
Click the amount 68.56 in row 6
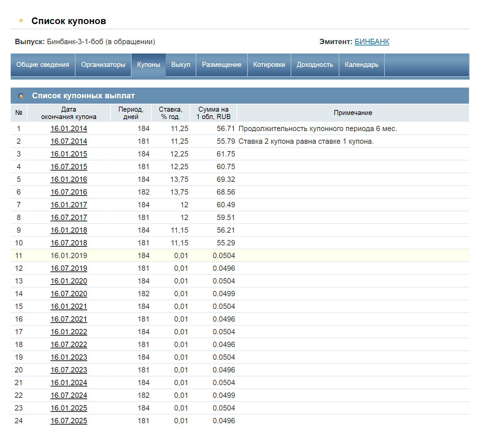tap(226, 192)
